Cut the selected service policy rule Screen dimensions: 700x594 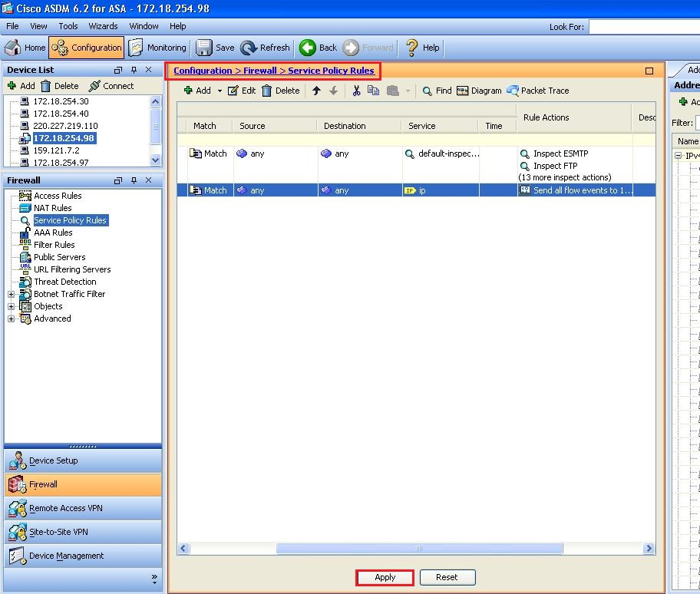pyautogui.click(x=355, y=90)
